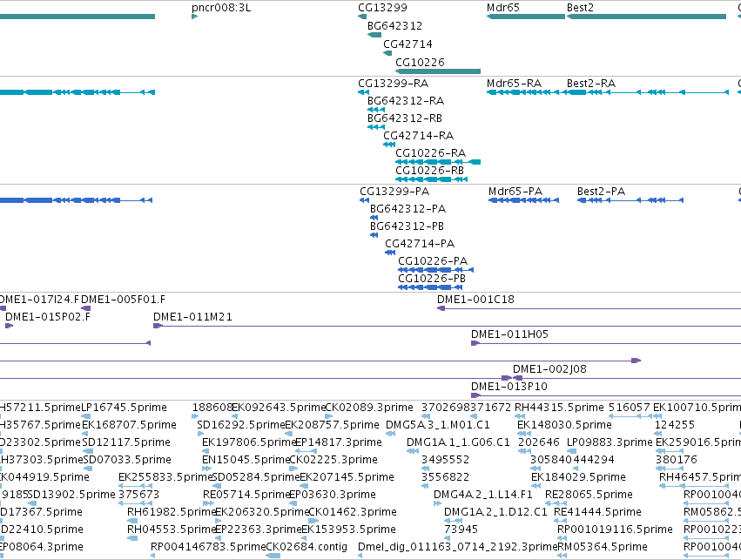The image size is (741, 560).
Task: Select the BG642312-RB transcript label
Action: (x=405, y=118)
